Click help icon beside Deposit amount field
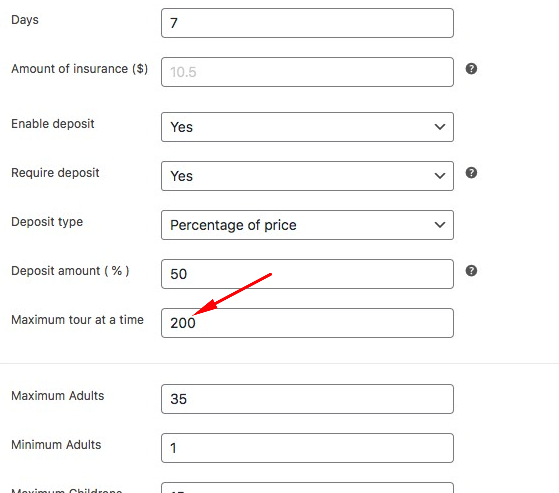559x493 pixels. (471, 271)
